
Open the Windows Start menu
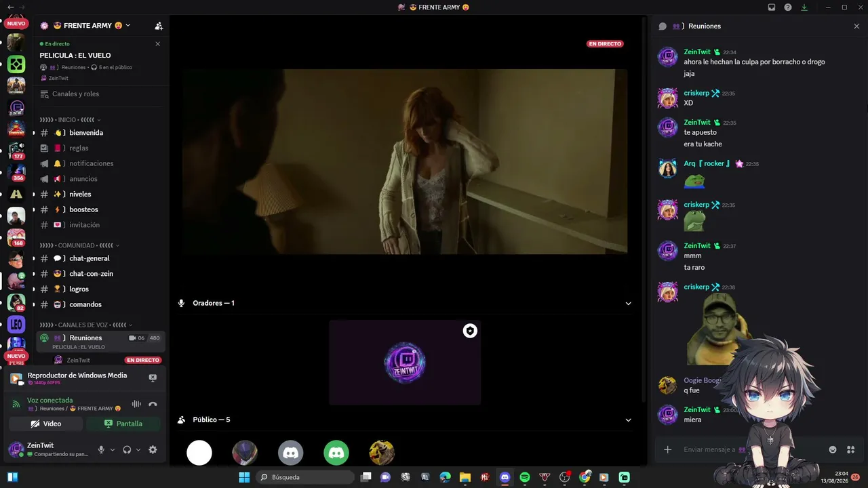[244, 477]
